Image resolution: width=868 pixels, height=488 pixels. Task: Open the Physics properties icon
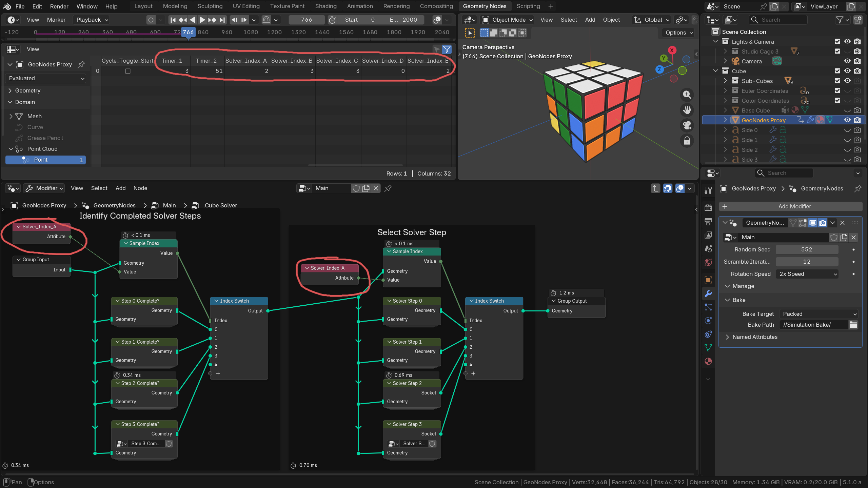708,321
